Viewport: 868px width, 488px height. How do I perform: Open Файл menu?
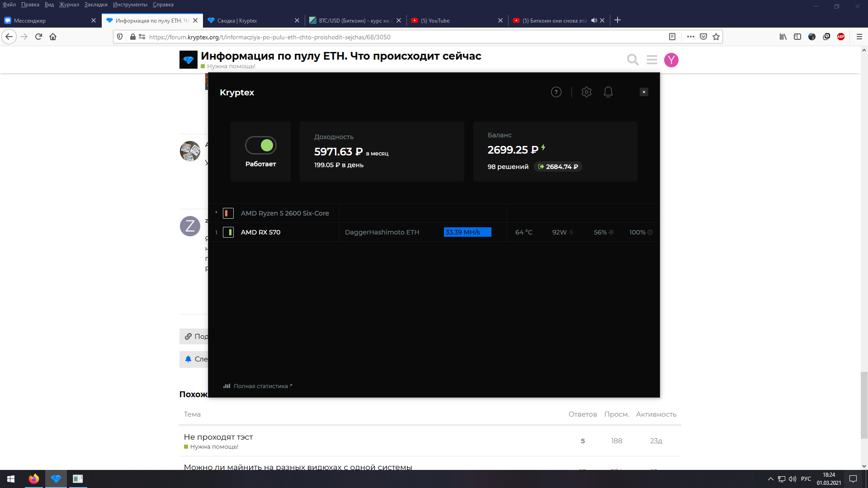click(9, 5)
